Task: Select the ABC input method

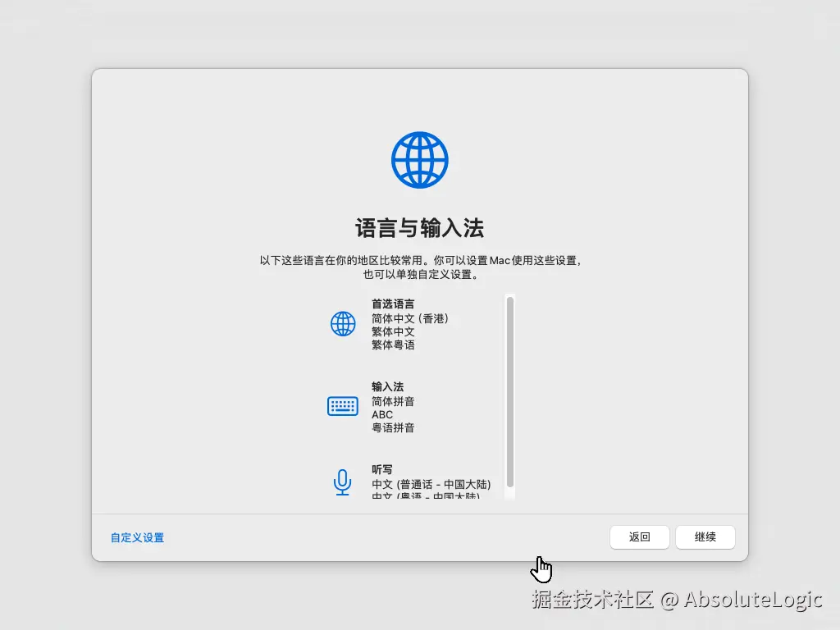Action: [382, 414]
